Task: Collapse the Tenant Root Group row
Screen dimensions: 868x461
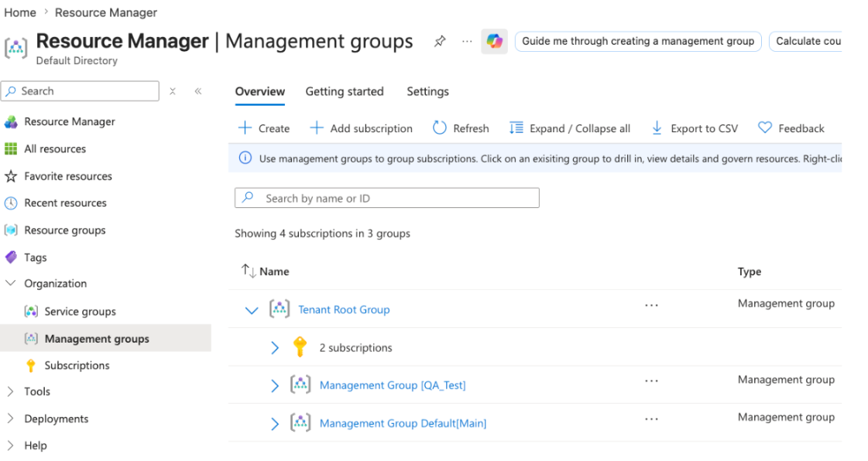Action: [x=252, y=311]
